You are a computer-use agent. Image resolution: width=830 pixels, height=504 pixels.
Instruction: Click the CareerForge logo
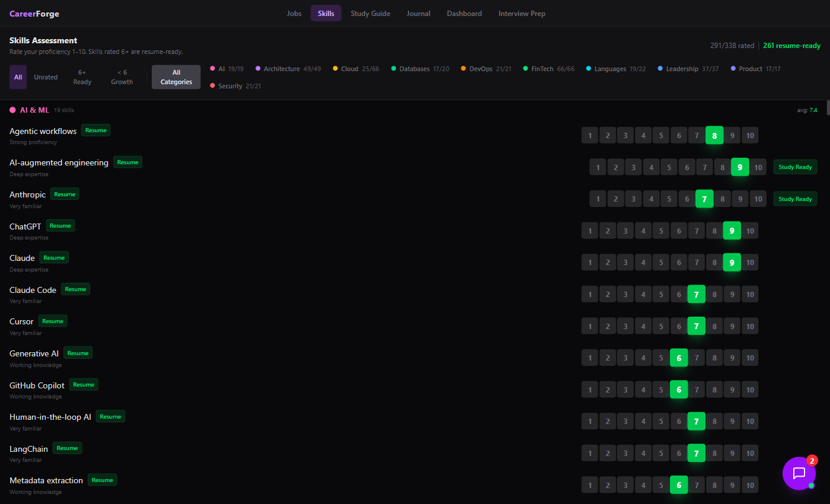(x=34, y=14)
